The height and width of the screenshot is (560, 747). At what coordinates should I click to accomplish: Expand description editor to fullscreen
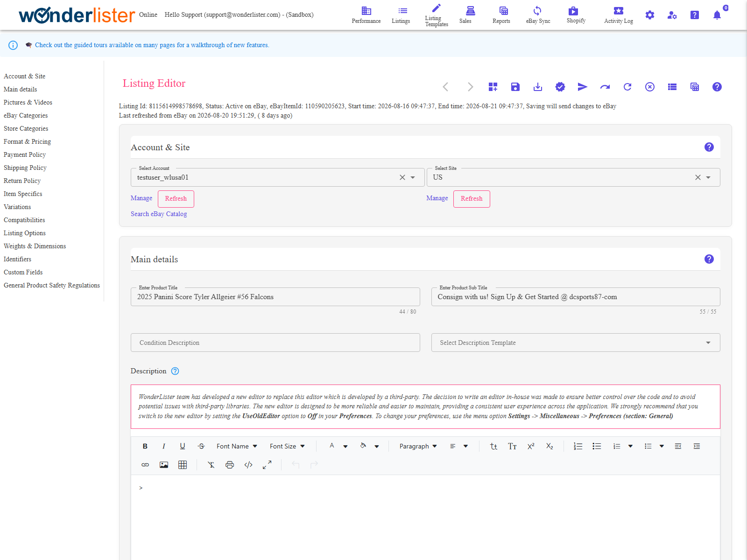(x=267, y=465)
